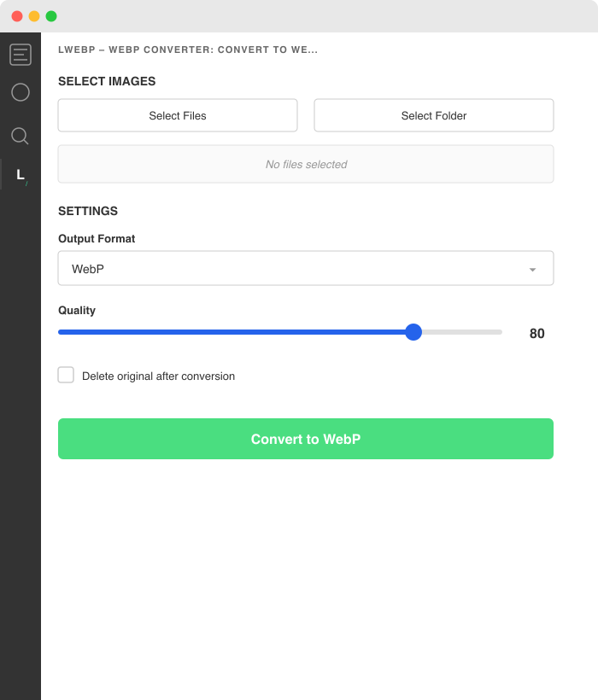Click the blue Quality slider handle

[413, 332]
